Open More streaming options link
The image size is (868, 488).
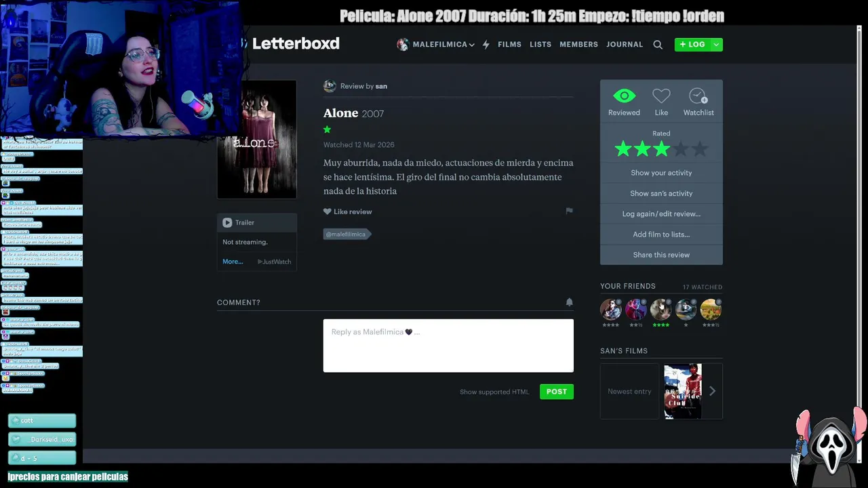pyautogui.click(x=233, y=262)
